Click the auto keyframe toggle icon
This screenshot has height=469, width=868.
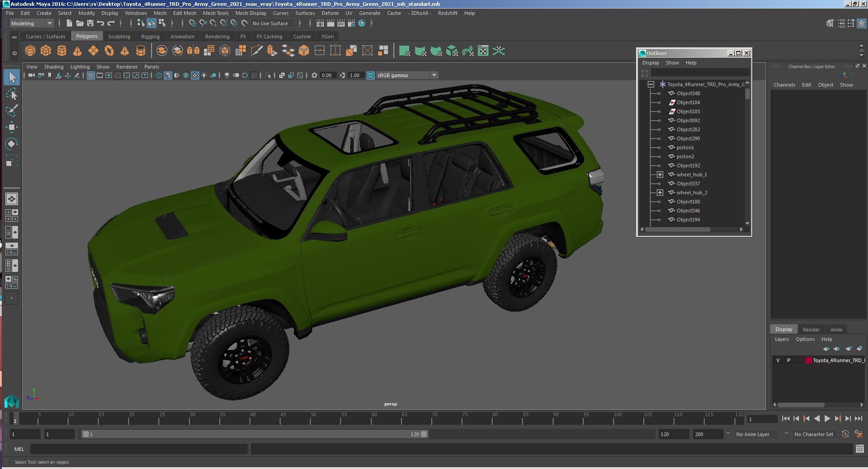(845, 434)
